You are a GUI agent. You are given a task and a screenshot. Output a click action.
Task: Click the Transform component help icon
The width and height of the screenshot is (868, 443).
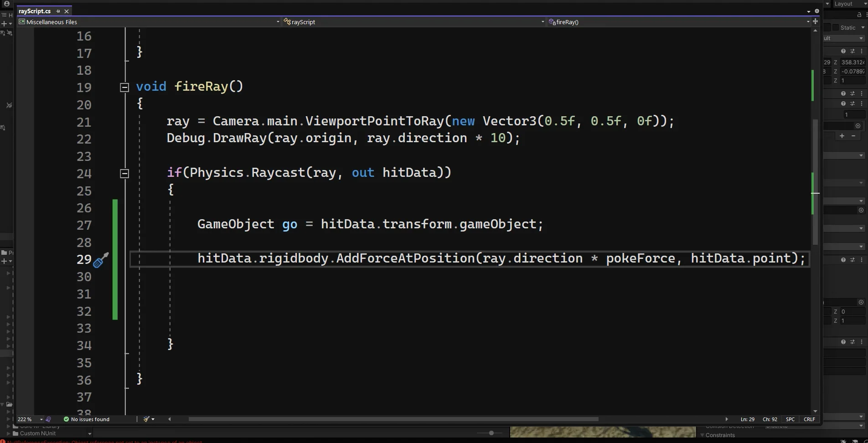(843, 51)
